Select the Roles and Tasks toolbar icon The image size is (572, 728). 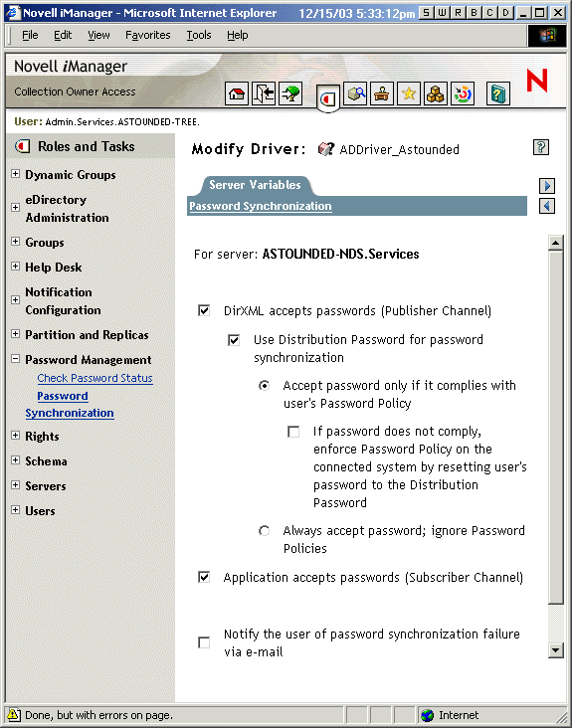pos(328,98)
